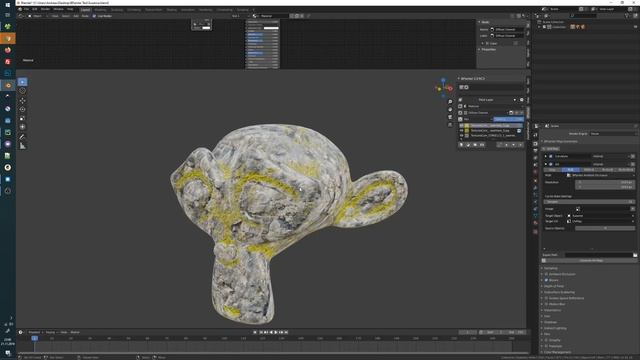Open the Add menu in node editor
Image resolution: width=640 pixels, height=360 pixels.
pyautogui.click(x=76, y=16)
